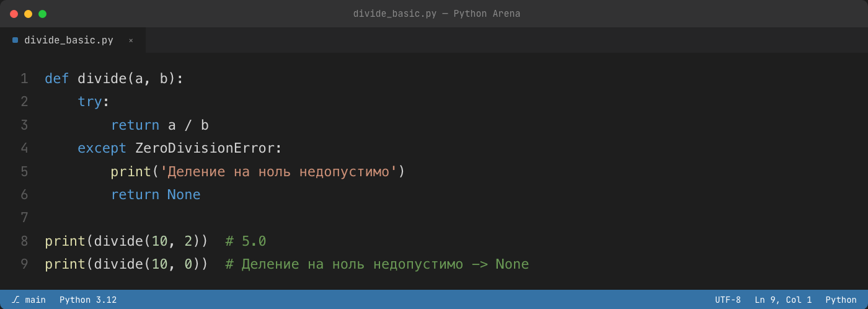The height and width of the screenshot is (309, 868).
Task: Click line number 1 in the gutter
Action: pos(24,79)
